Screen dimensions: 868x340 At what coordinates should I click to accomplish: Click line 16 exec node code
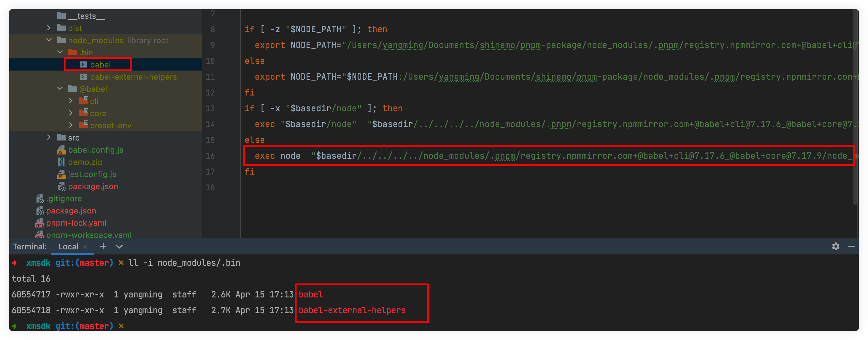coord(277,156)
